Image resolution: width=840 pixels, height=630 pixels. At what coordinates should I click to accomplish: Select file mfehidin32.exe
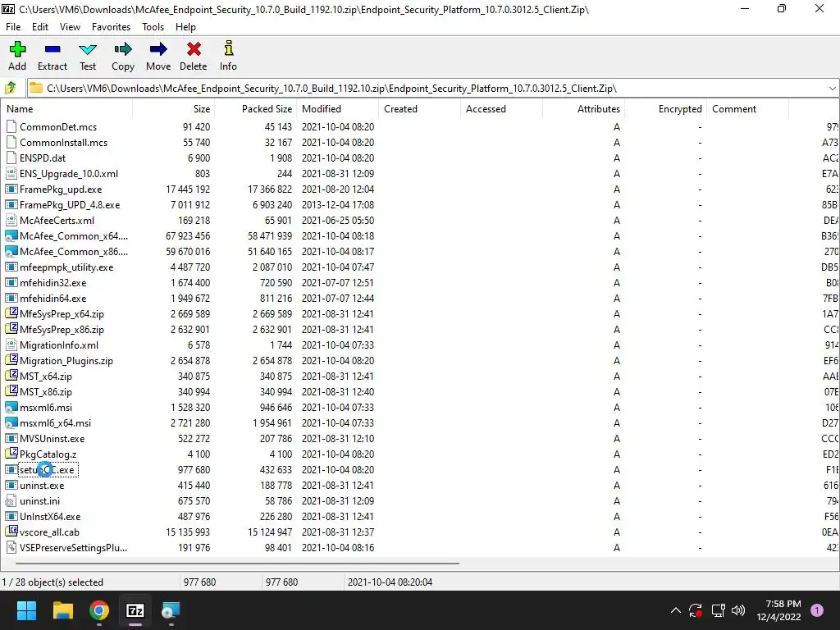(52, 282)
